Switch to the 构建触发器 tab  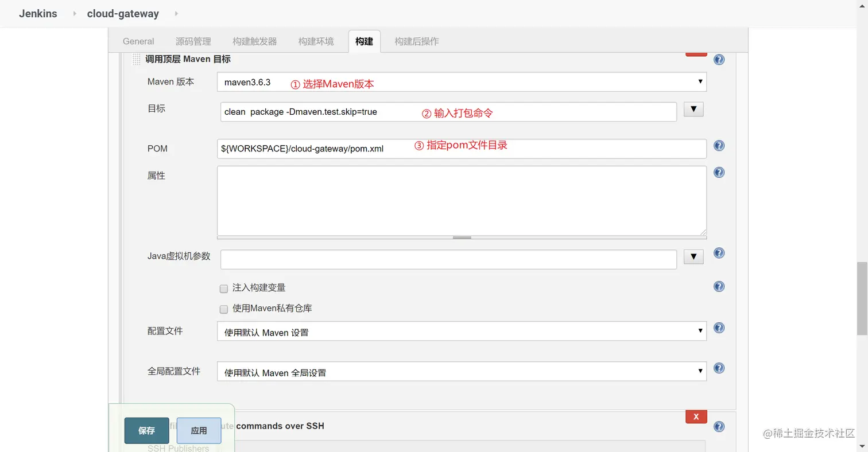pyautogui.click(x=255, y=41)
